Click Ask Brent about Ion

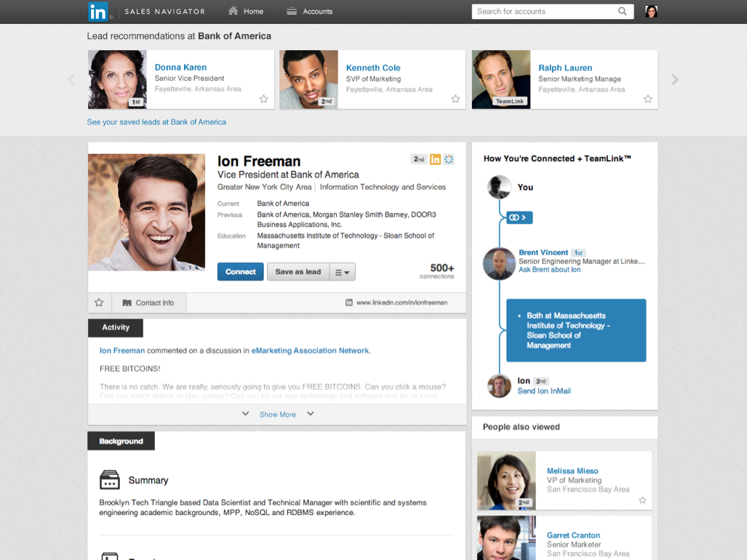point(549,270)
